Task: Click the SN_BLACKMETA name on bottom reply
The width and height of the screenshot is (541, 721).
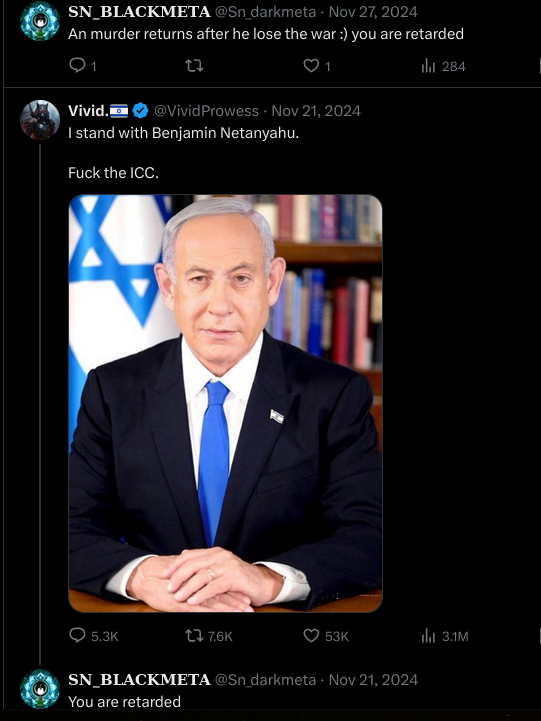Action: click(x=139, y=680)
